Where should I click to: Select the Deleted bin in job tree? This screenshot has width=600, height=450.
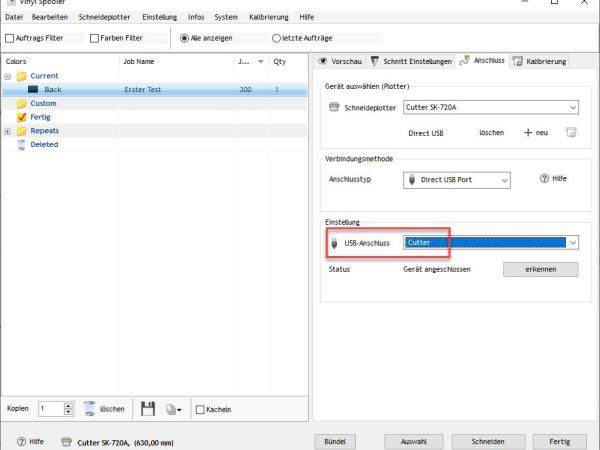[x=21, y=144]
